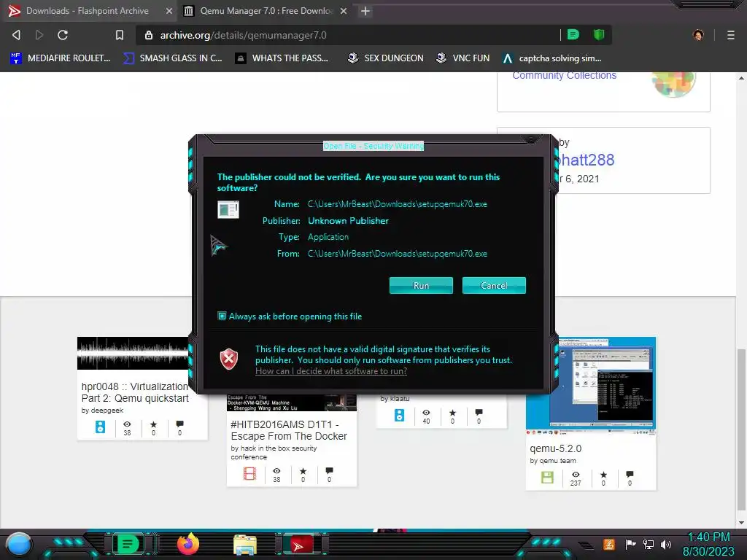Click red shield warning icon in dialog

228,359
